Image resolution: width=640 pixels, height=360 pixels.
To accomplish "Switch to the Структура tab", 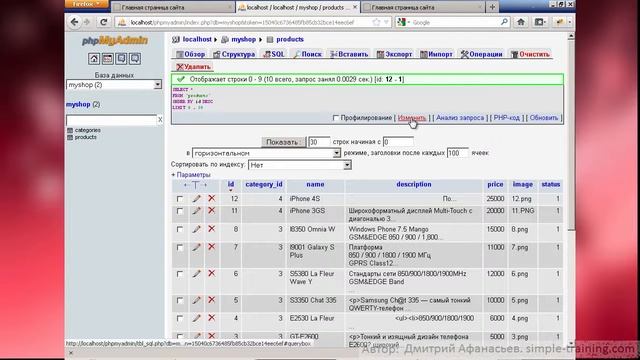I will [234, 54].
